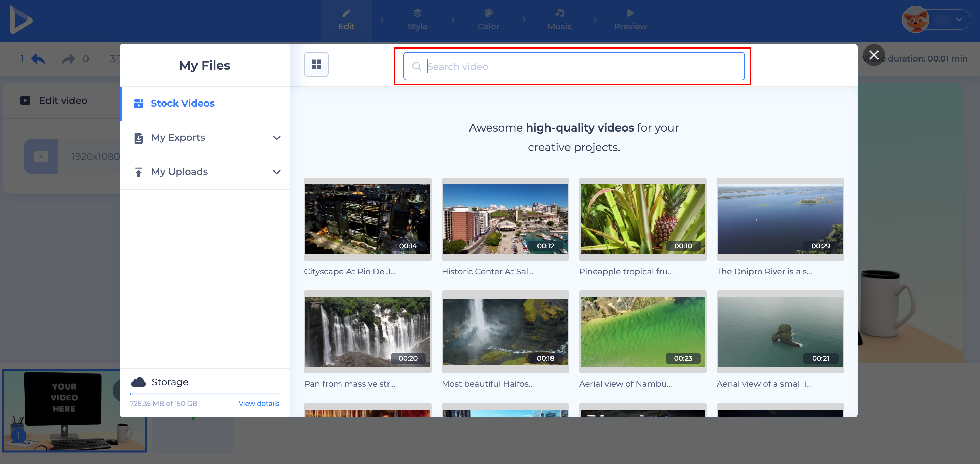The width and height of the screenshot is (980, 464).
Task: Select the Pineapple tropical fruit video thumbnail
Action: click(642, 219)
